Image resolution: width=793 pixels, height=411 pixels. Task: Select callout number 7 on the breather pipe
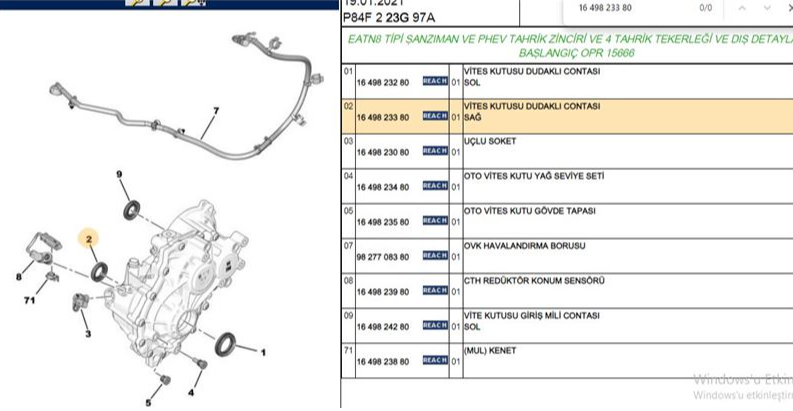click(x=216, y=111)
